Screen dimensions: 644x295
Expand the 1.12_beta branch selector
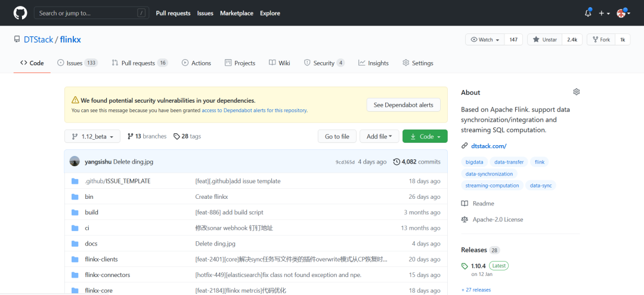pos(92,136)
